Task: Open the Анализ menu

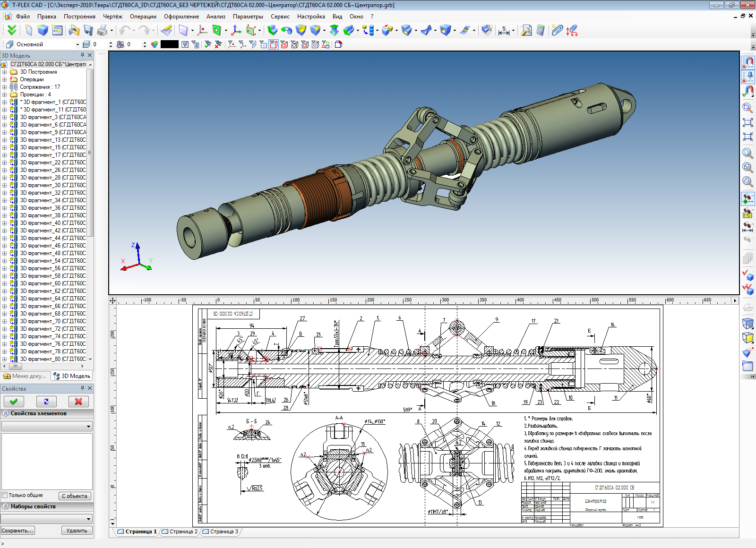Action: pos(216,16)
